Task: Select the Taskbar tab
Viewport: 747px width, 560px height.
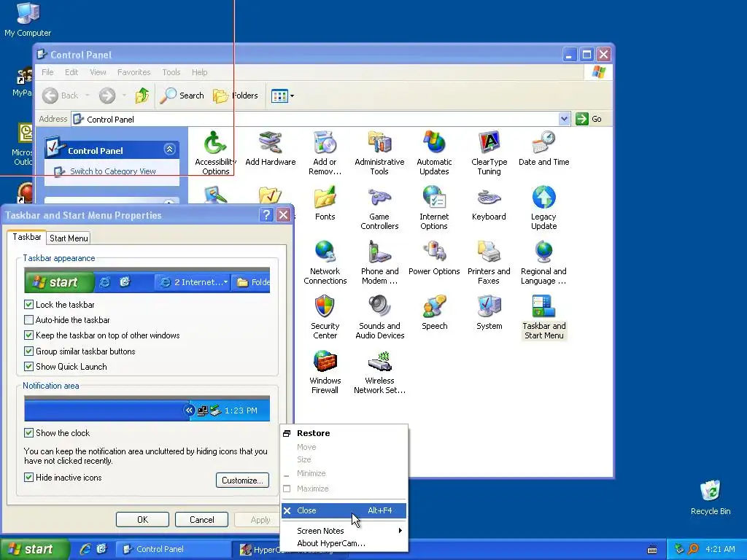Action: (x=27, y=237)
